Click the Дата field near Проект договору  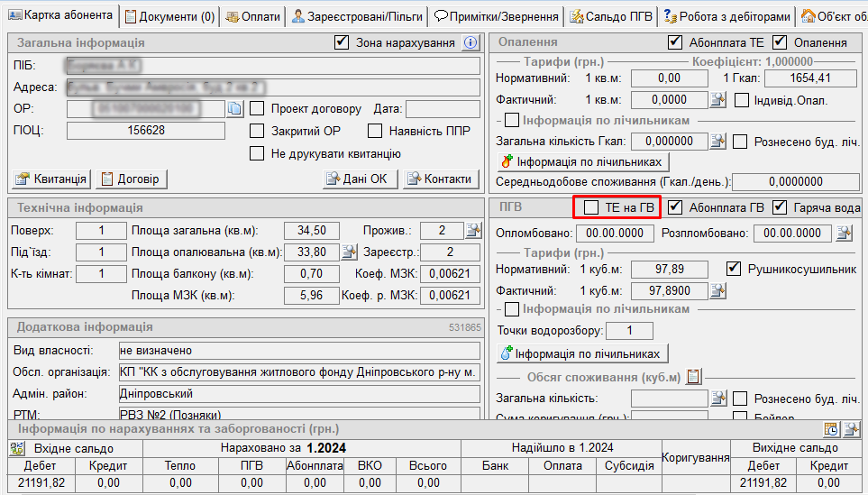click(x=443, y=109)
